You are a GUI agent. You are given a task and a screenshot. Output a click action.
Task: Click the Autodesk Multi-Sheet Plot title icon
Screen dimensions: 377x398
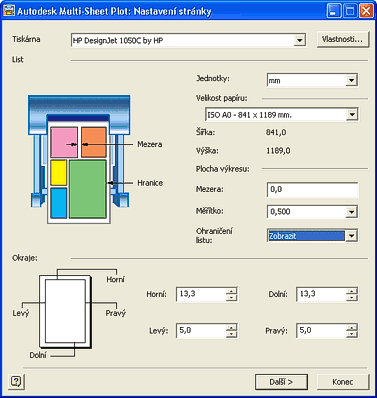pos(8,11)
